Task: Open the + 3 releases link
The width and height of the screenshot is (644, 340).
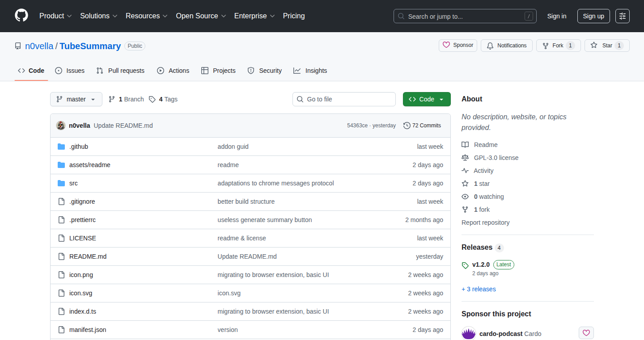Action: click(x=479, y=289)
